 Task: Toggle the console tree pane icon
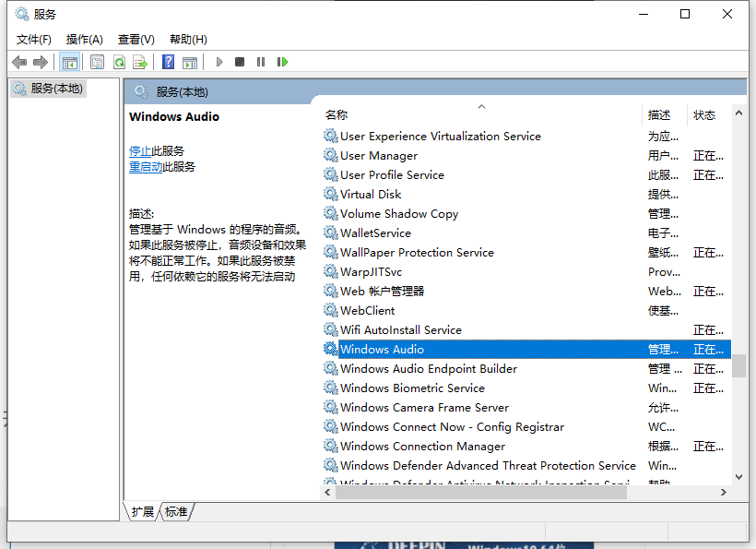[x=70, y=61]
